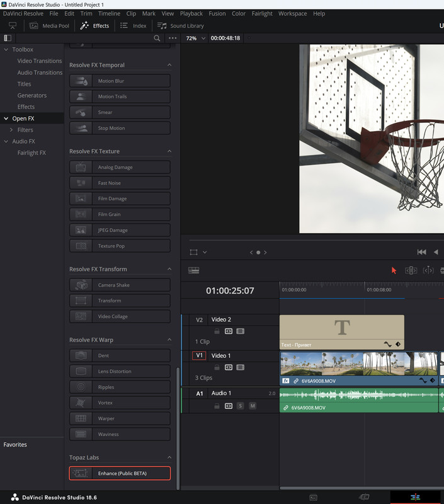444x504 pixels.
Task: Open timeline view options icon
Action: (x=194, y=270)
